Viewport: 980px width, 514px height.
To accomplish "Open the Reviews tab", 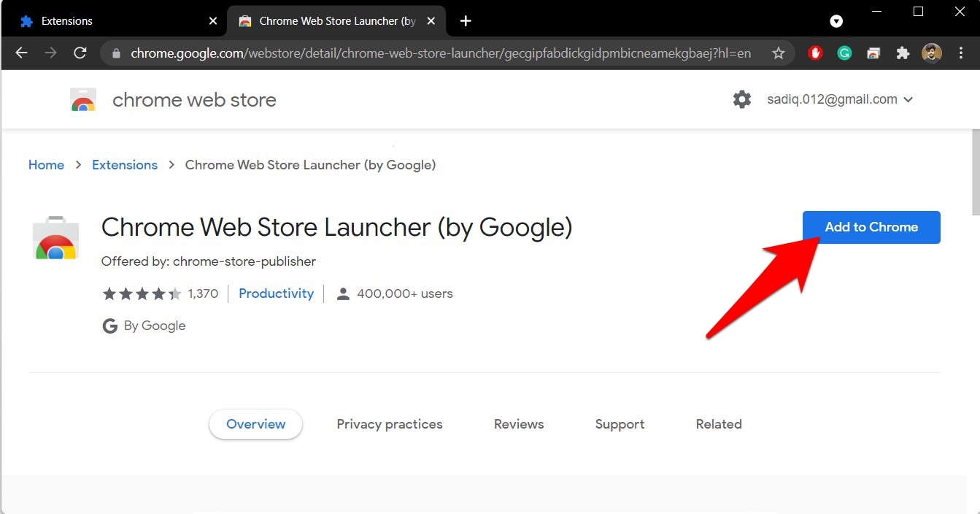I will (x=519, y=424).
